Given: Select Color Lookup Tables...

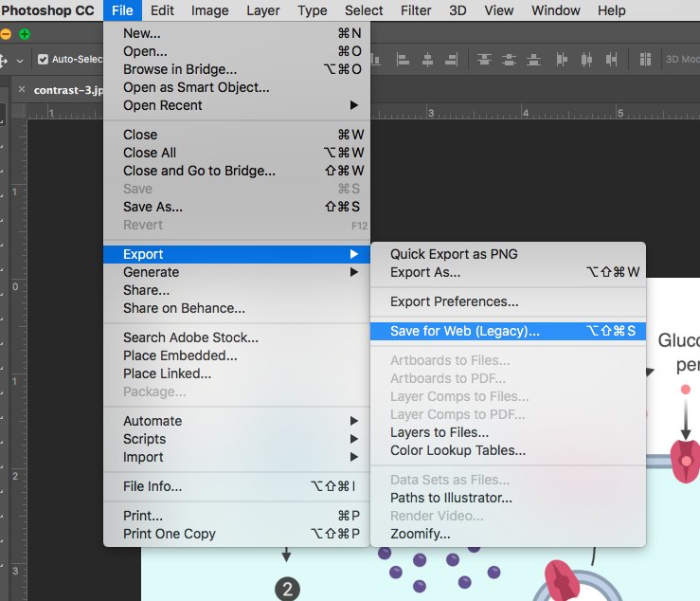Looking at the screenshot, I should pyautogui.click(x=508, y=450).
